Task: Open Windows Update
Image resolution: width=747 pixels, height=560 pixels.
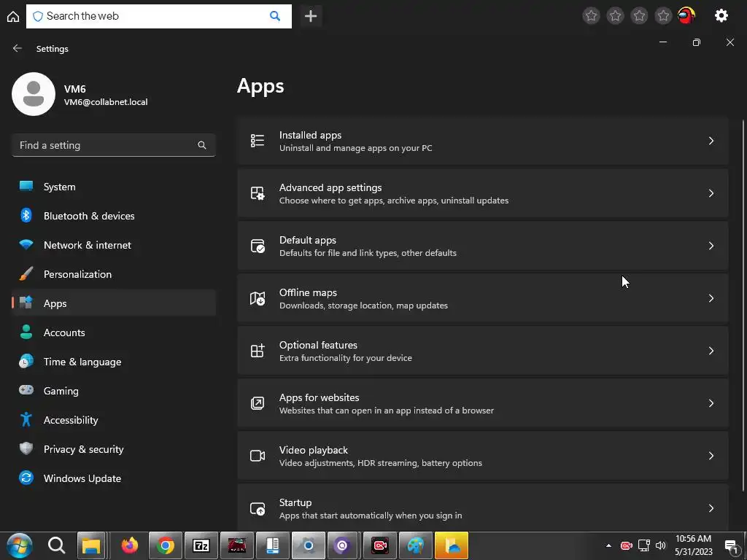Action: click(114, 478)
